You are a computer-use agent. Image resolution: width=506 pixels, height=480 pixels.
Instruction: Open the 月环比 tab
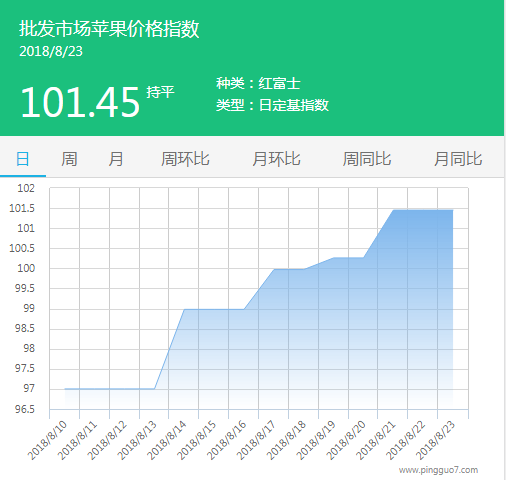pyautogui.click(x=276, y=159)
